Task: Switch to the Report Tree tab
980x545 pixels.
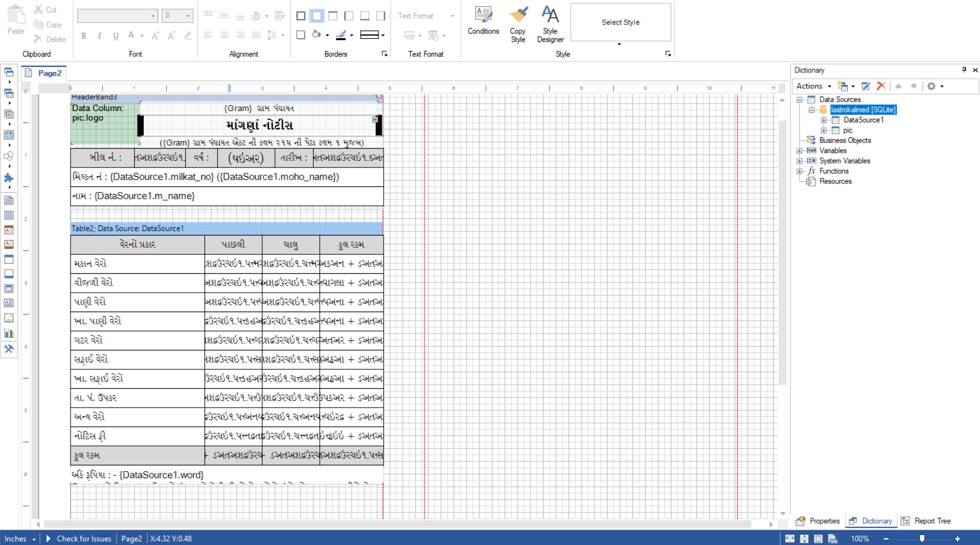Action: pyautogui.click(x=932, y=521)
